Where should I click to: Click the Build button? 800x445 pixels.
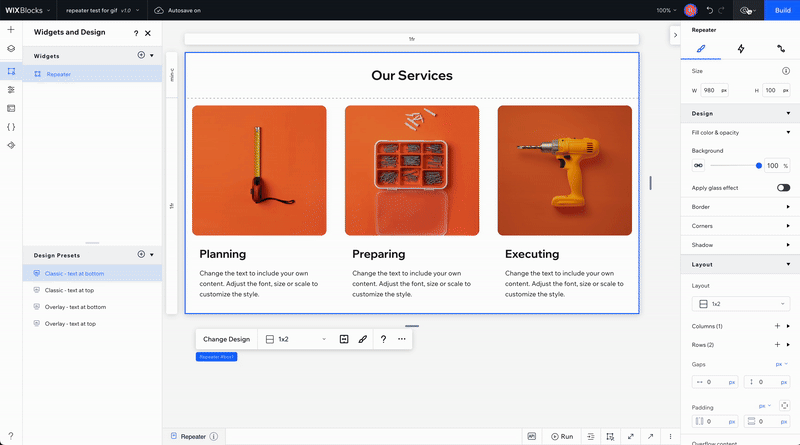click(x=782, y=10)
